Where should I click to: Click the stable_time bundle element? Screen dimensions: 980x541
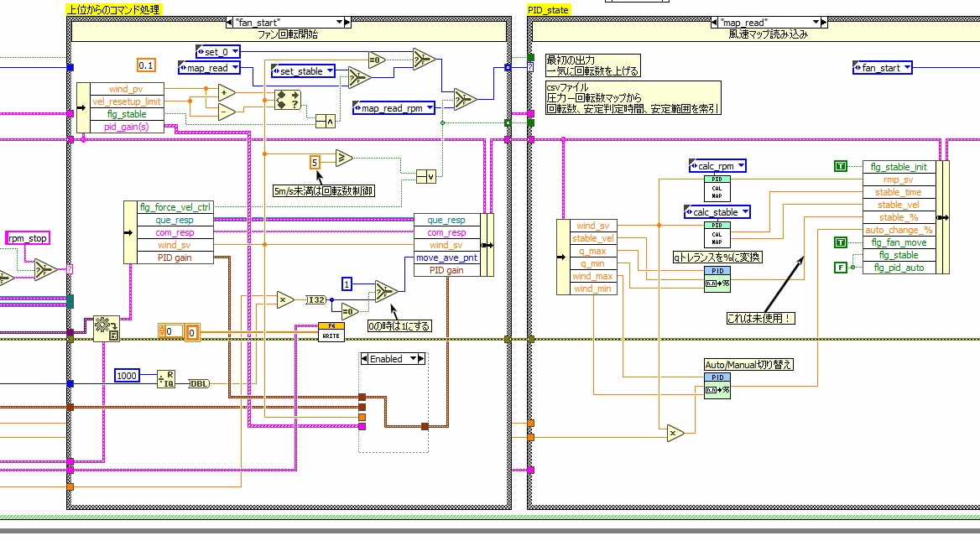[899, 192]
